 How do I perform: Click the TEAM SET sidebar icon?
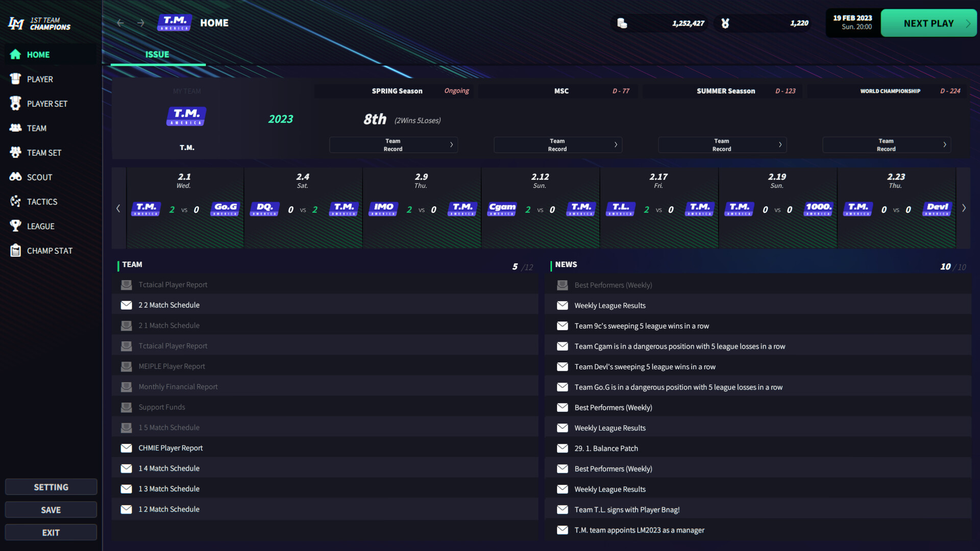16,153
